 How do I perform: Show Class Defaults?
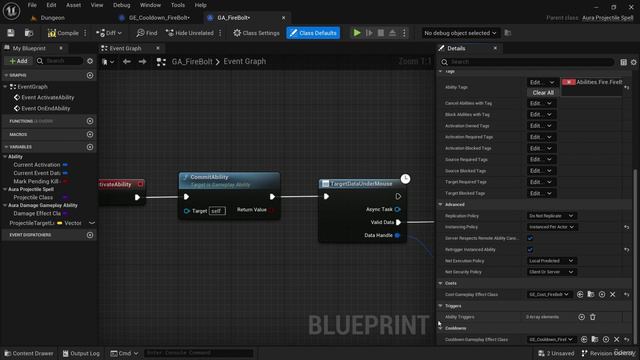click(313, 33)
